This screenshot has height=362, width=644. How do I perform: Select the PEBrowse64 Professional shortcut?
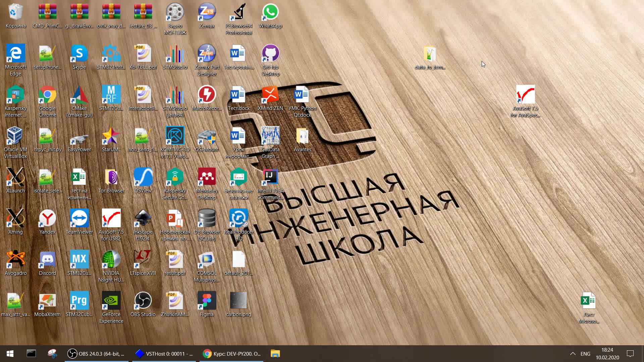[238, 19]
